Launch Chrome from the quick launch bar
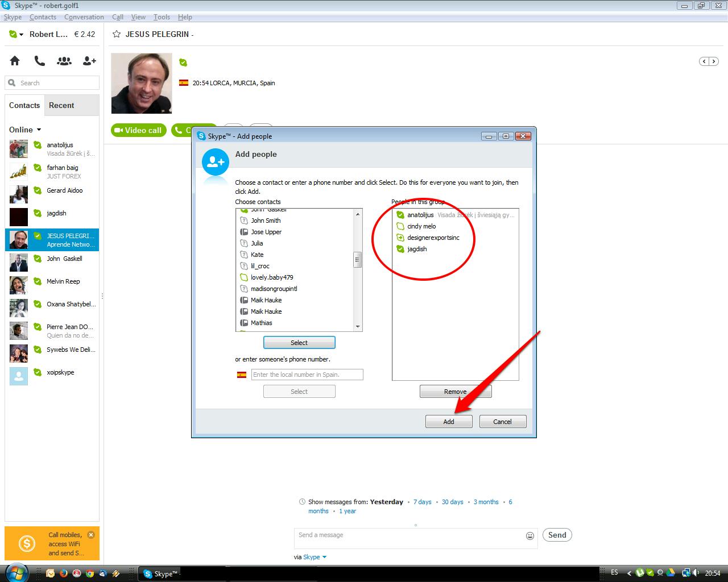Screen dimensions: 728x582 click(x=90, y=573)
